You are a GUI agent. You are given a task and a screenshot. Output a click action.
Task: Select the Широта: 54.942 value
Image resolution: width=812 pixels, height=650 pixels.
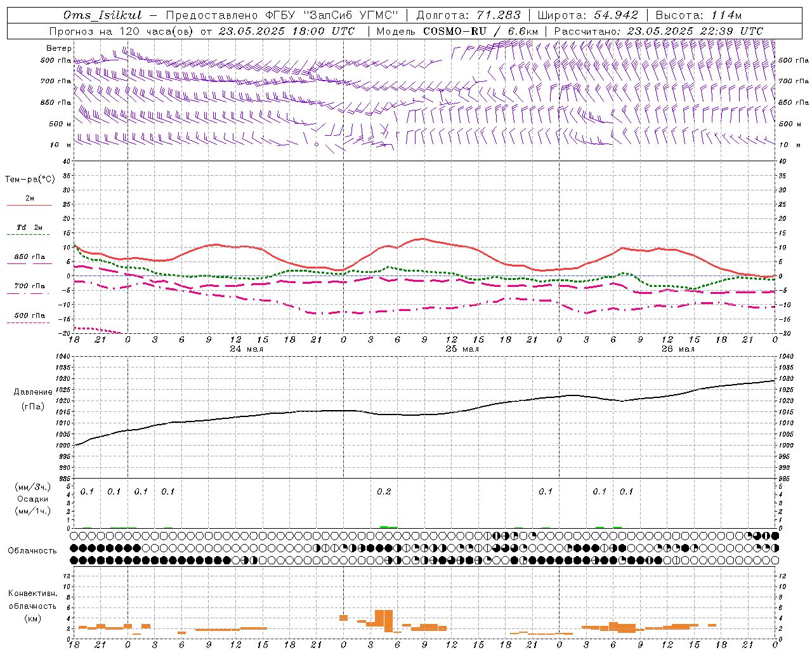(587, 15)
